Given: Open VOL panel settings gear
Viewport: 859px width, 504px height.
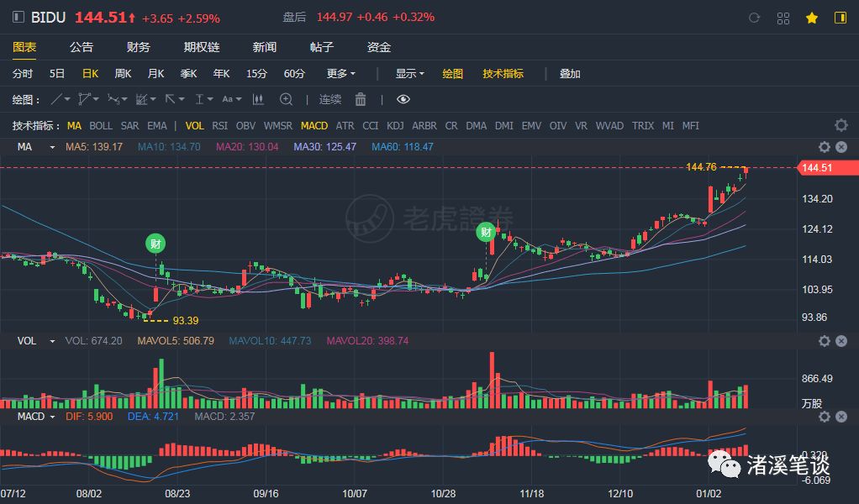Looking at the screenshot, I should pos(824,341).
